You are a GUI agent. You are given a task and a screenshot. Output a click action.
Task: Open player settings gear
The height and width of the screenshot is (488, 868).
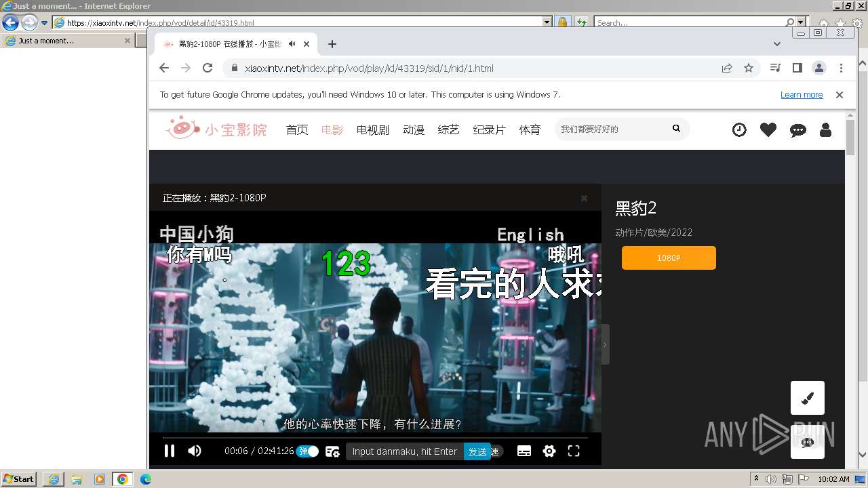pyautogui.click(x=549, y=451)
